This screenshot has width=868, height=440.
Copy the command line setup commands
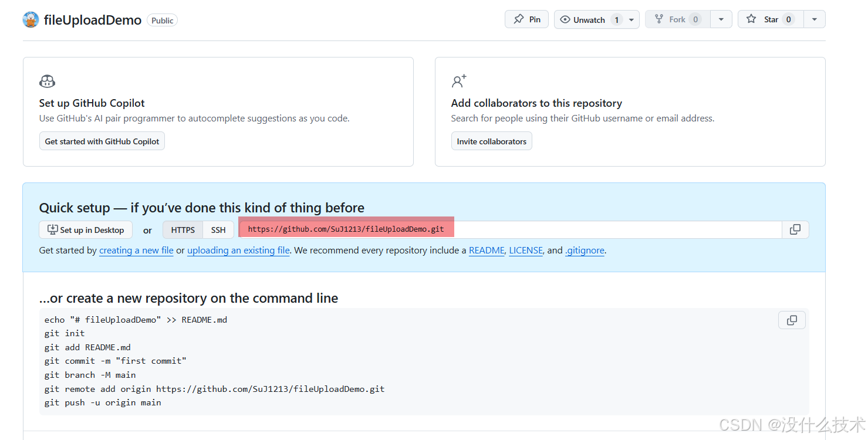(792, 320)
